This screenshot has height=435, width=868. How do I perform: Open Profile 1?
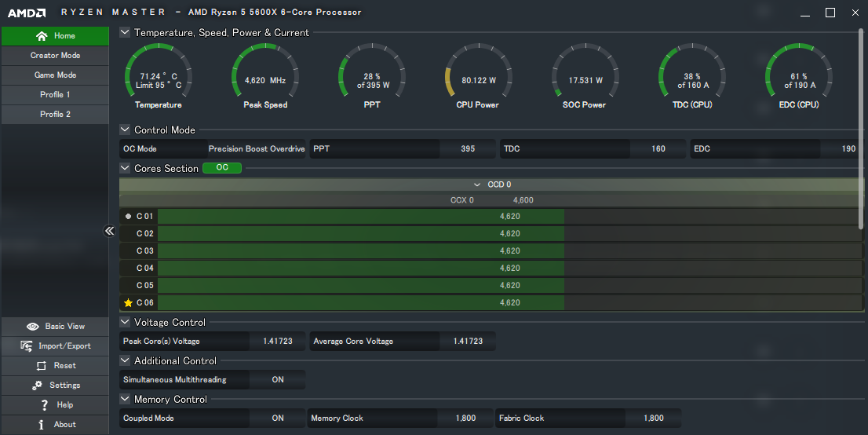[x=55, y=95]
